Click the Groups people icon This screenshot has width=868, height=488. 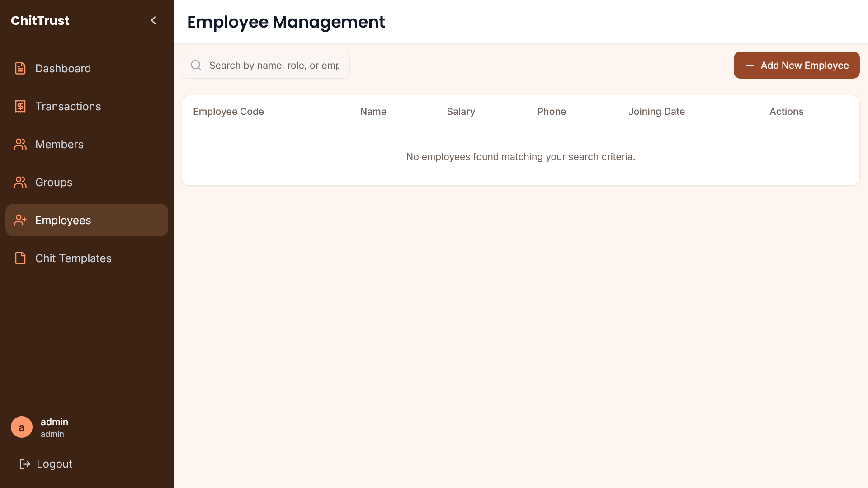[x=20, y=182]
